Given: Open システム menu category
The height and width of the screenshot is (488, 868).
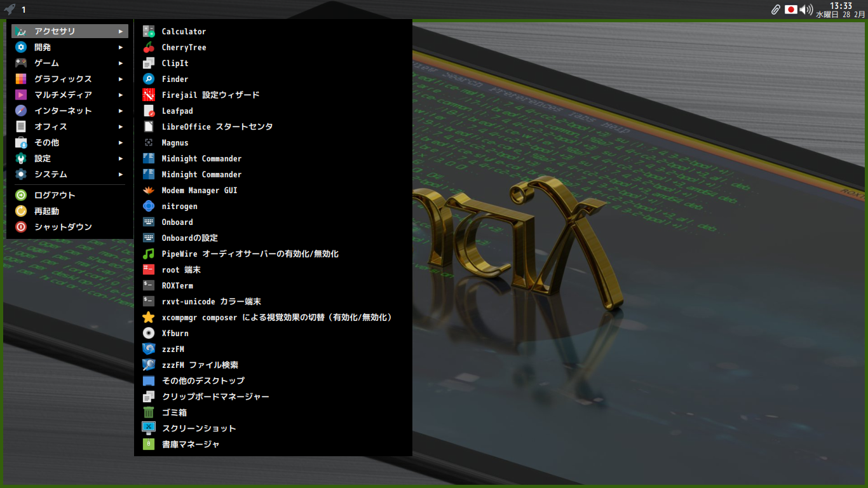Looking at the screenshot, I should pyautogui.click(x=70, y=174).
